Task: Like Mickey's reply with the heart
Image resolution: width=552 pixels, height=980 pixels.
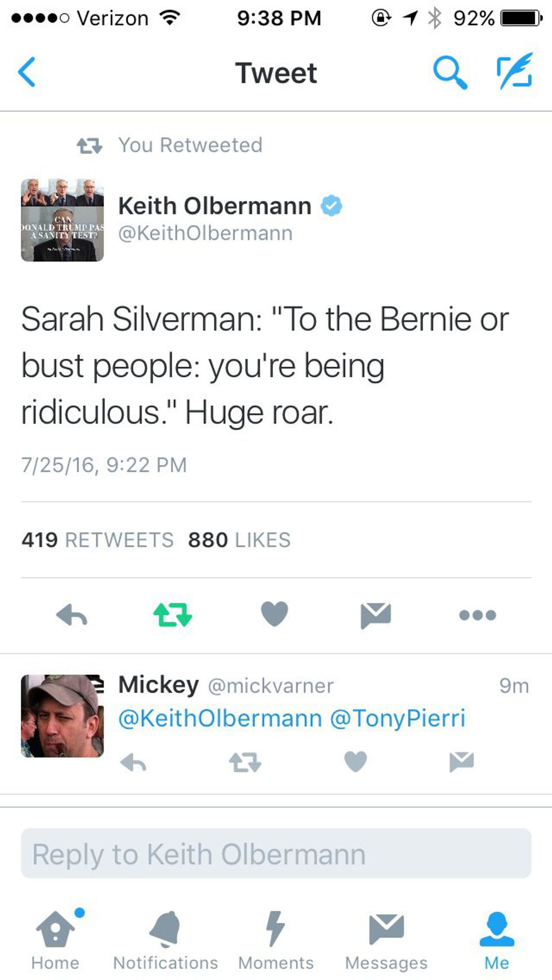Action: 355,762
